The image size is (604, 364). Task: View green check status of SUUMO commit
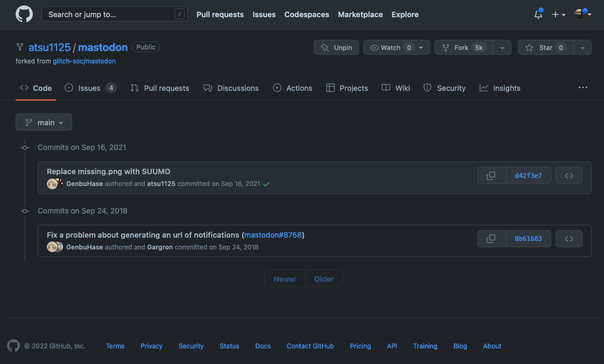click(266, 184)
